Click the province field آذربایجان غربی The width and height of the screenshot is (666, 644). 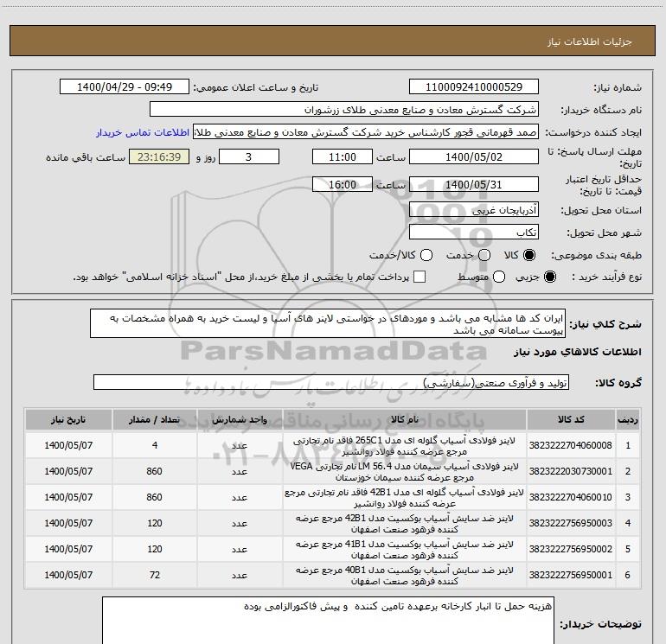pyautogui.click(x=474, y=209)
